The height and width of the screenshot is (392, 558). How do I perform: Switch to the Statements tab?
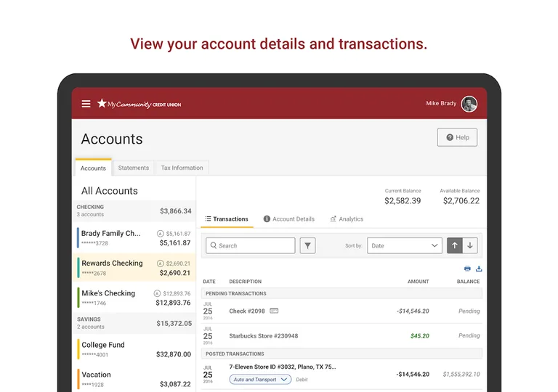pyautogui.click(x=134, y=168)
